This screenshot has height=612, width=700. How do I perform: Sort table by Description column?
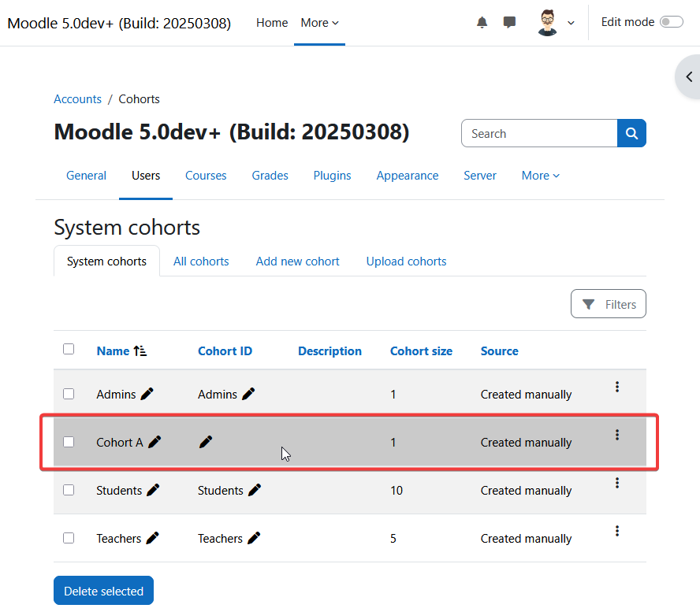330,351
